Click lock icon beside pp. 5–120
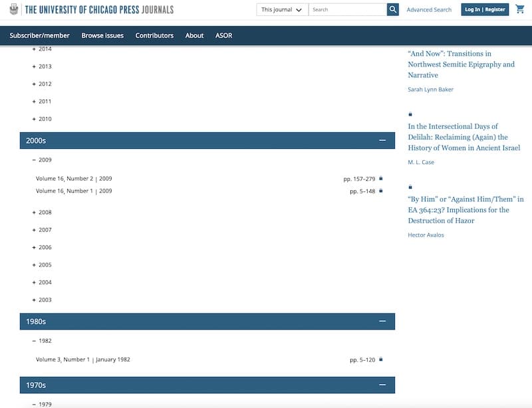 [x=380, y=359]
